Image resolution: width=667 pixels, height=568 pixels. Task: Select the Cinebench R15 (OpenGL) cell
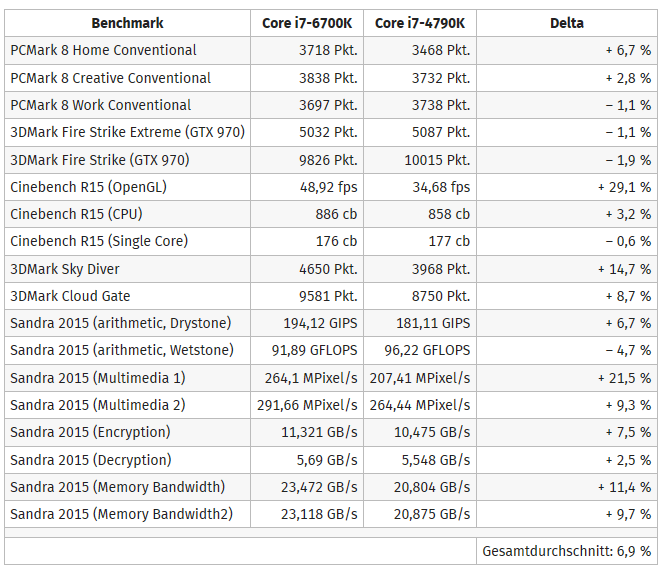[88, 187]
